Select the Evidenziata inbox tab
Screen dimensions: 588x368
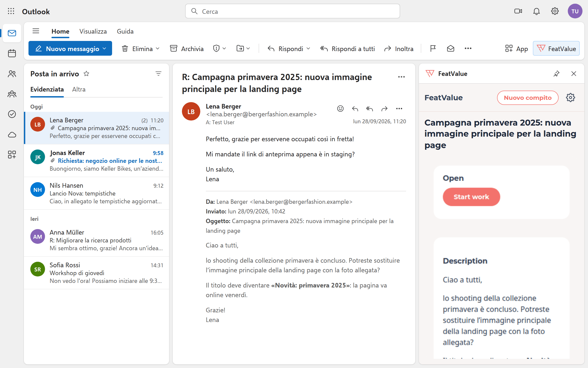pyautogui.click(x=47, y=89)
